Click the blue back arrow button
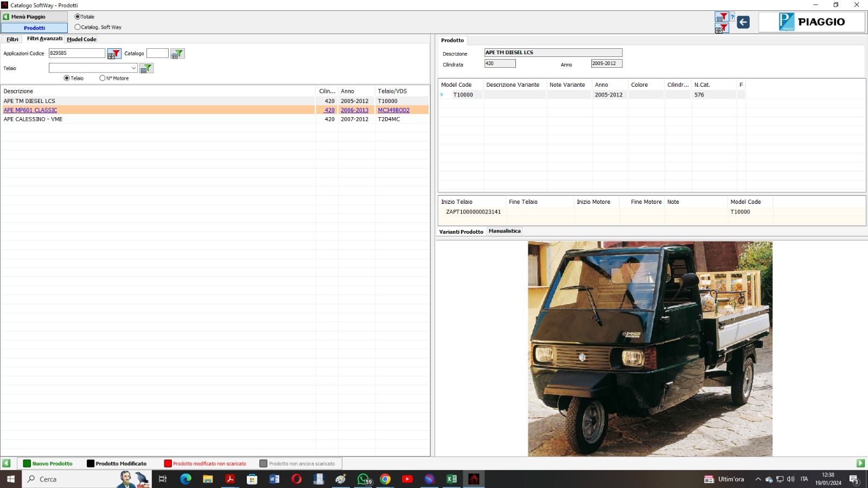Screen dimensions: 868x488 click(743, 22)
